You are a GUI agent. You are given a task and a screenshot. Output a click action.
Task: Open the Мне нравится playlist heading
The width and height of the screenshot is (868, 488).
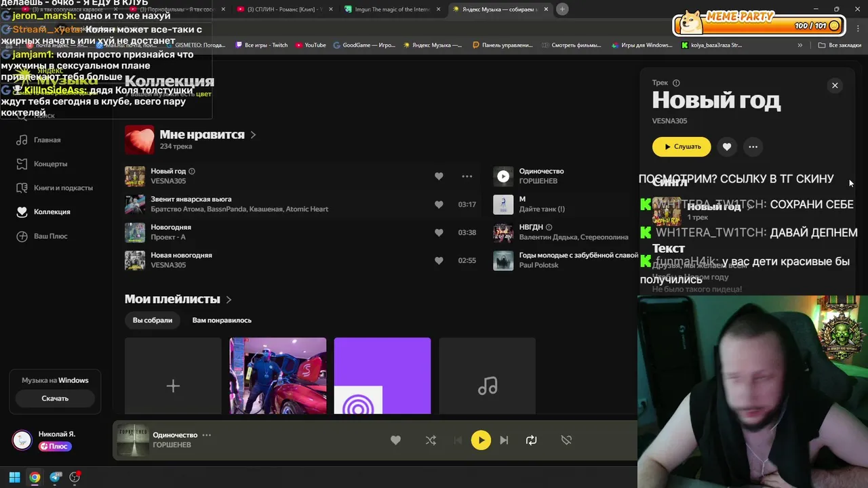202,134
